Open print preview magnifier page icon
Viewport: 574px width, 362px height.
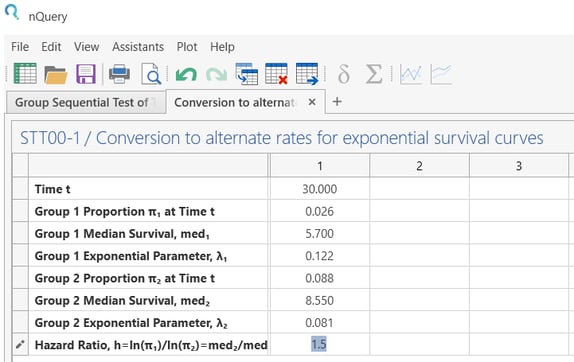pos(151,74)
